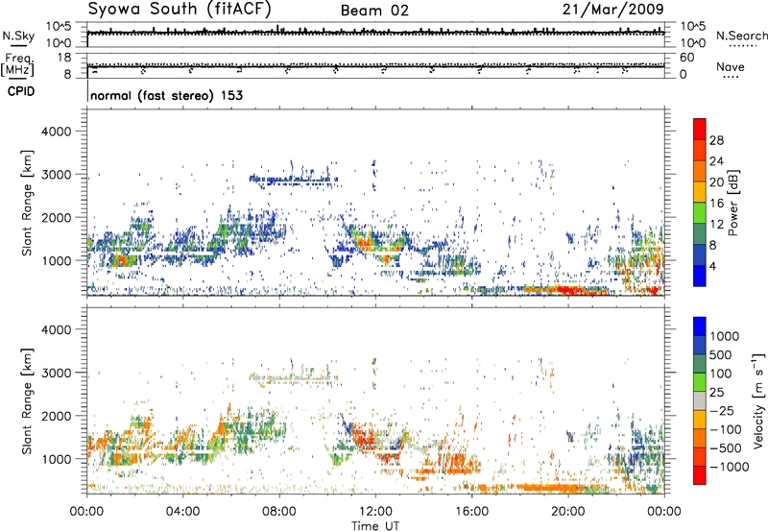Click the "N.Search" legend label

[741, 36]
